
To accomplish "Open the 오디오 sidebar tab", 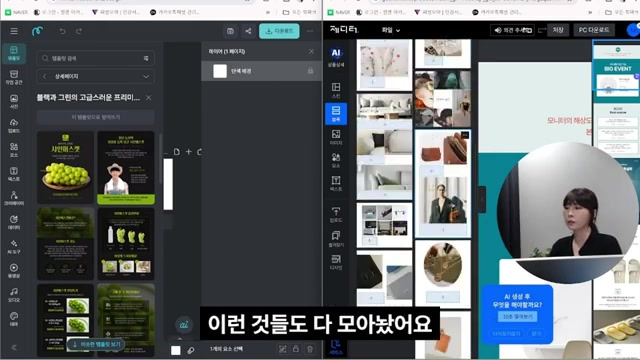I will coord(14,295).
